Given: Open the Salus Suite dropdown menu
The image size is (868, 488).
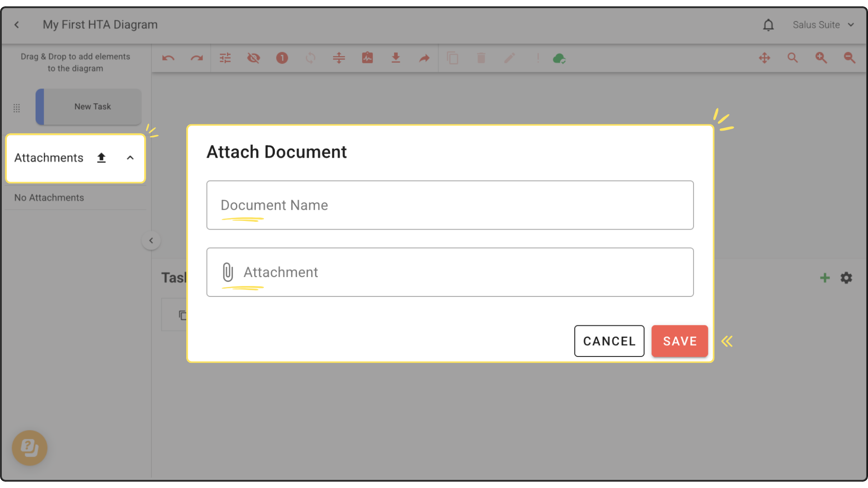Looking at the screenshot, I should click(823, 25).
